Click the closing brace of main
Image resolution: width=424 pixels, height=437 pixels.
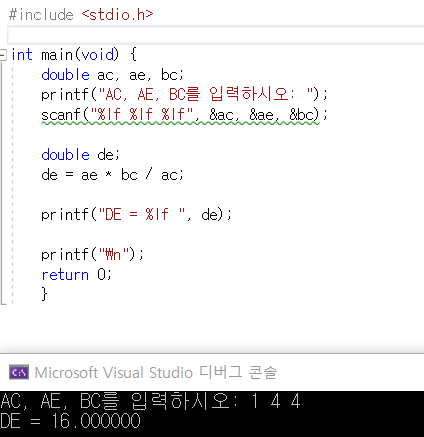point(44,294)
